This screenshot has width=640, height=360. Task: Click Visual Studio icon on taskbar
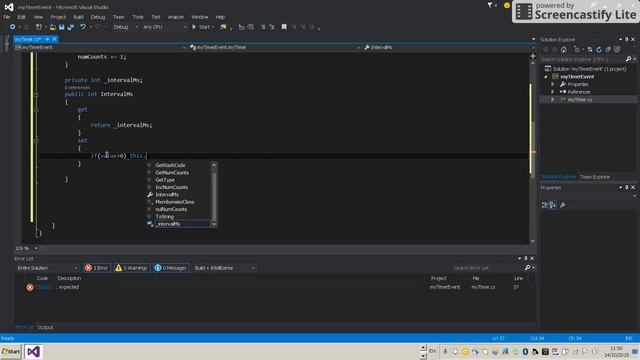33,351
